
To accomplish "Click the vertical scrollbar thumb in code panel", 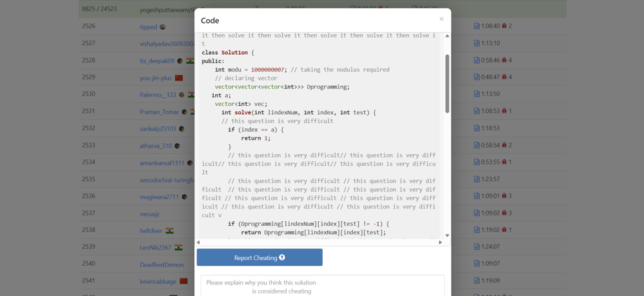I will point(447,84).
